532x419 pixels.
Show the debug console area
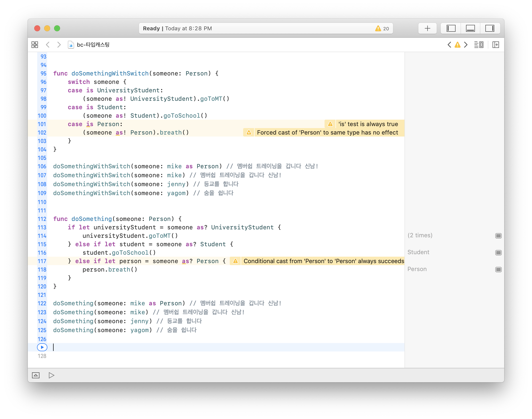point(36,375)
